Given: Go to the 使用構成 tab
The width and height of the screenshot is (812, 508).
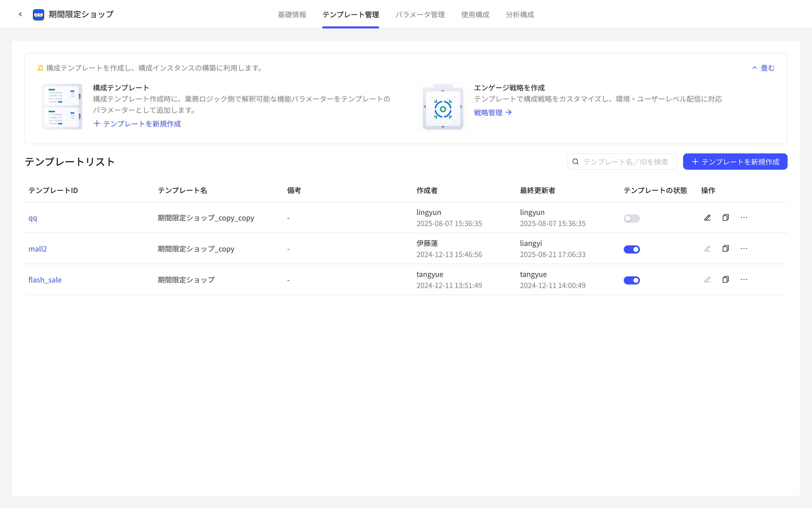Looking at the screenshot, I should [475, 14].
